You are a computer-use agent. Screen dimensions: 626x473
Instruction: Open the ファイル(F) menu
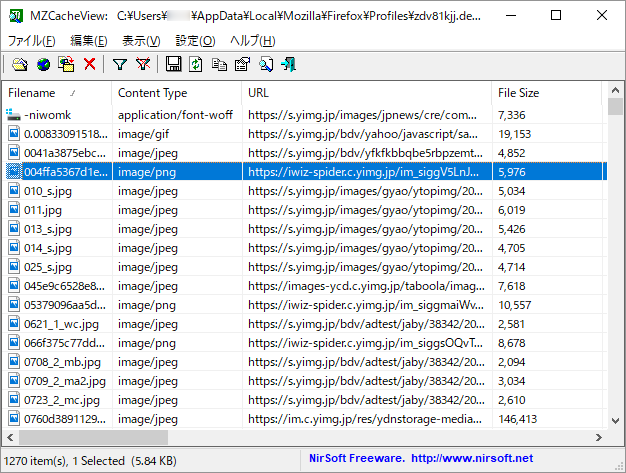pyautogui.click(x=32, y=41)
